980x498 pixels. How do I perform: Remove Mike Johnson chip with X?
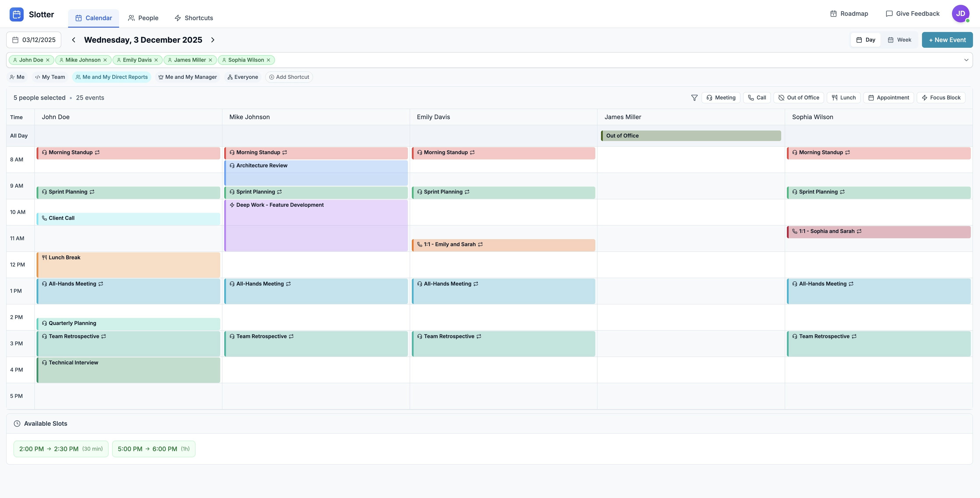pyautogui.click(x=105, y=60)
